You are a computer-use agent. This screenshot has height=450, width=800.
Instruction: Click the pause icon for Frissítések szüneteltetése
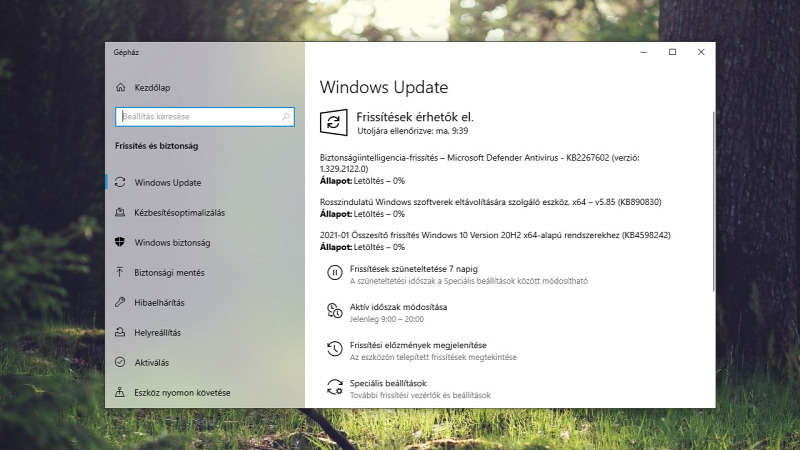pos(335,273)
